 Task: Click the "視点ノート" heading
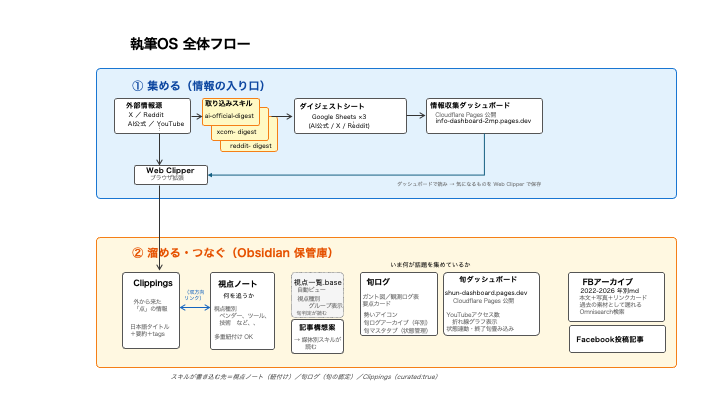point(237,284)
